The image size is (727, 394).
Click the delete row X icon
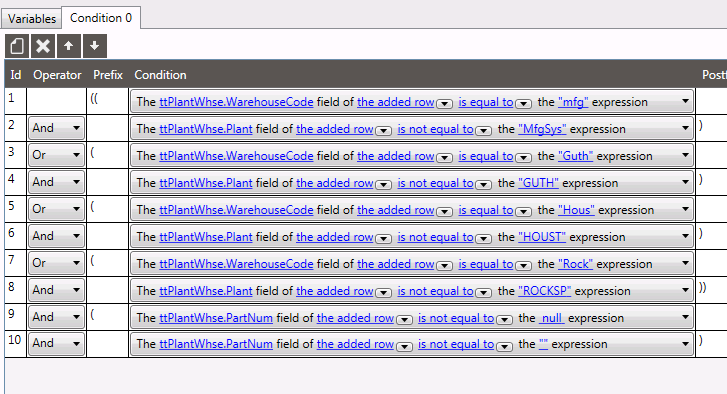click(43, 46)
